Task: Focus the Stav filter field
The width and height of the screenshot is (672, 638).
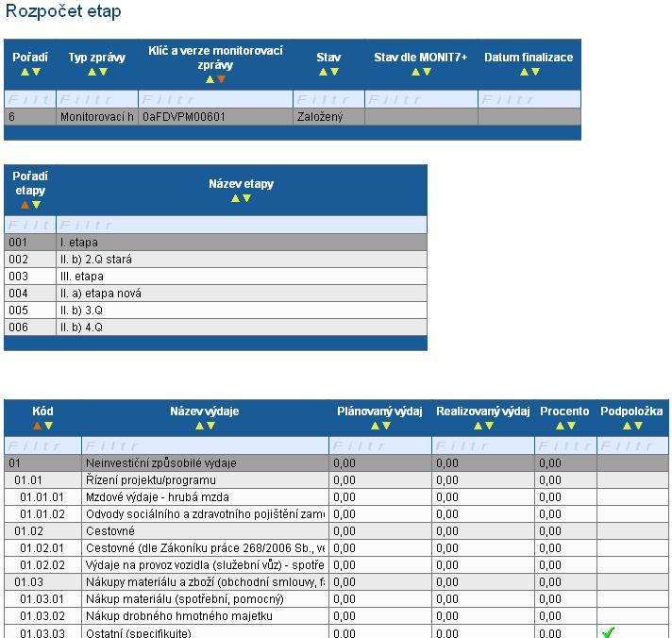Action: (x=328, y=99)
